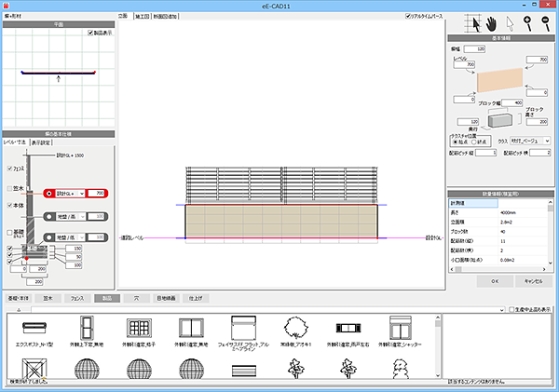Click quantity table scroll down arrow
Image resolution: width=559 pixels, height=392 pixels.
[550, 263]
